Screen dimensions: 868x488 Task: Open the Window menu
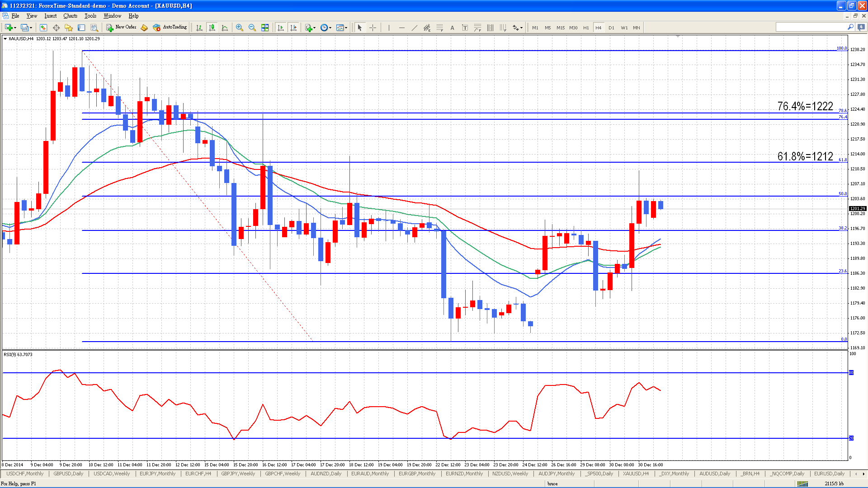pyautogui.click(x=112, y=16)
